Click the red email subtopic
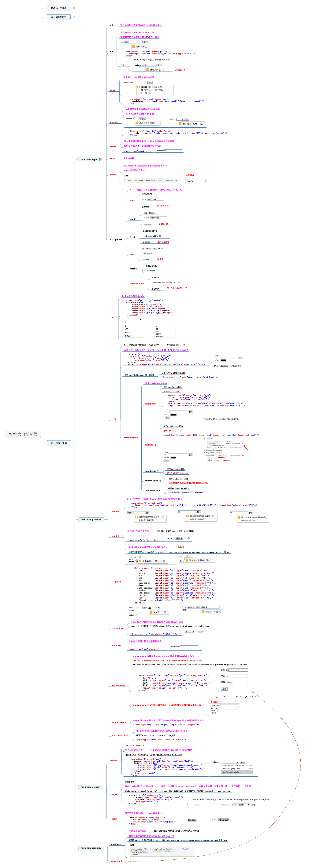327x868 pixels. [113, 90]
